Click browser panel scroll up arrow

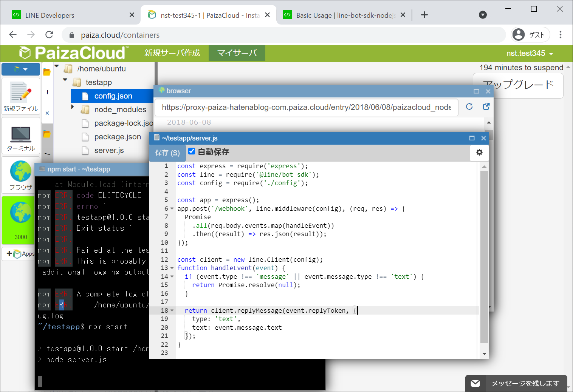coord(489,122)
